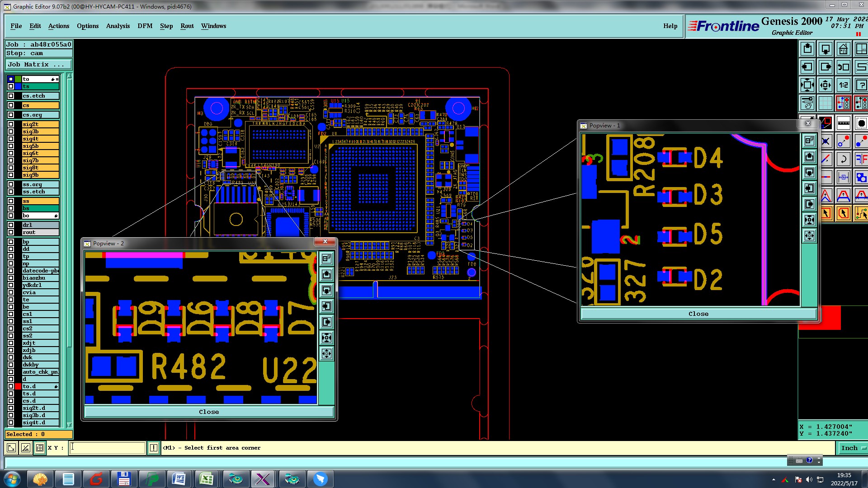Viewport: 868px width, 488px height.
Task: Open the DFM menu
Action: point(145,26)
